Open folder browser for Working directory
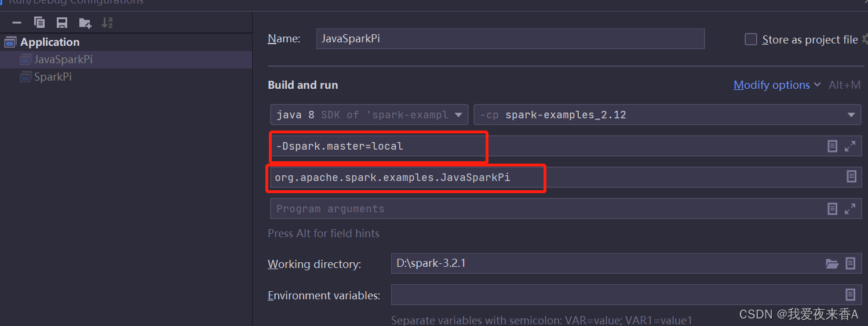This screenshot has height=326, width=868. click(832, 263)
